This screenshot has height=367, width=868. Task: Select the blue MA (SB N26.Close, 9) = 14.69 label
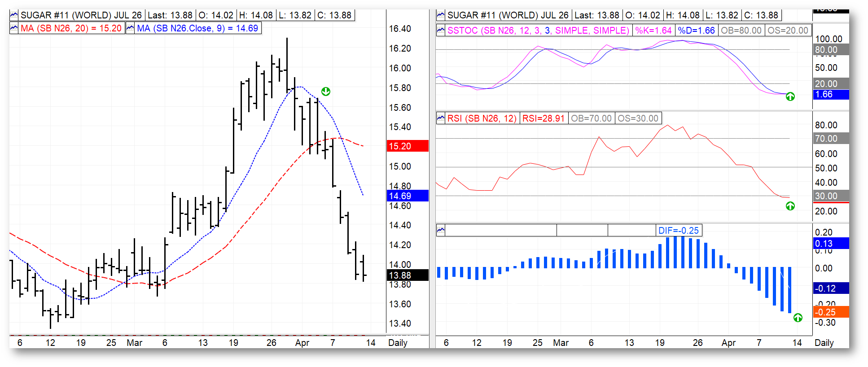tap(197, 28)
